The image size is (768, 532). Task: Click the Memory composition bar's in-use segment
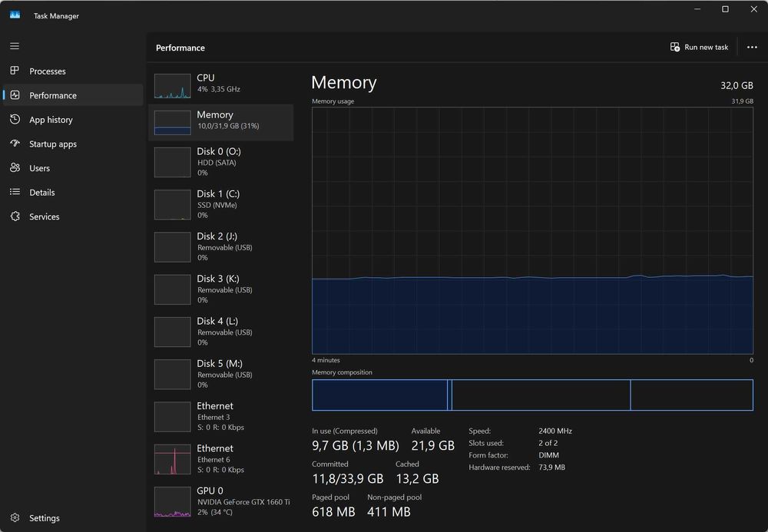click(379, 395)
